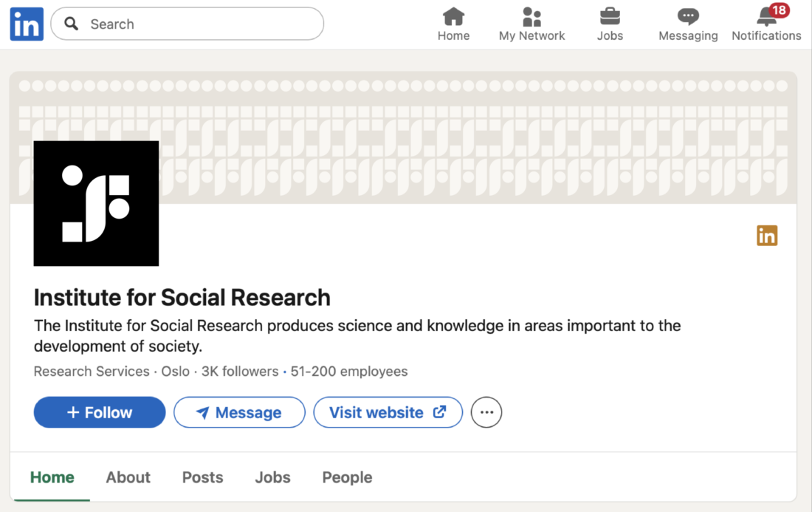The width and height of the screenshot is (812, 512).
Task: Click the magnifier icon in search box
Action: (72, 24)
